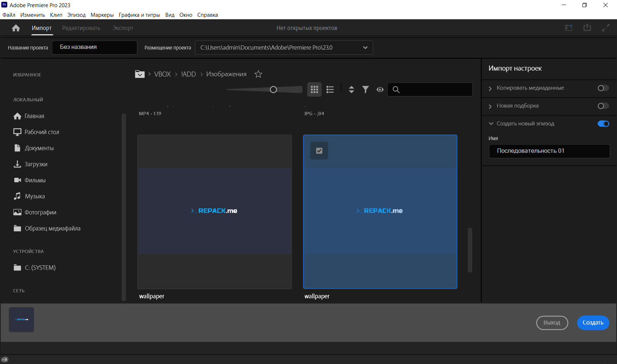
Task: Click Изображения in breadcrumb path
Action: click(x=226, y=74)
